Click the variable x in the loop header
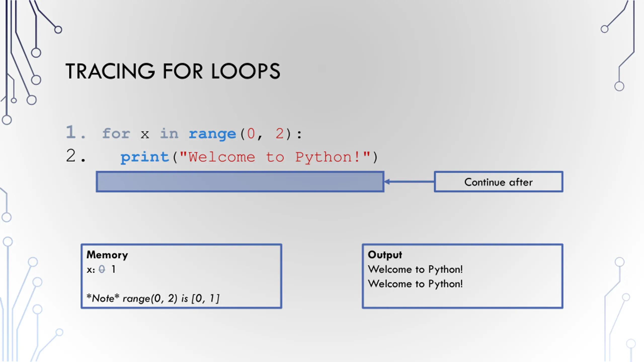 click(145, 134)
